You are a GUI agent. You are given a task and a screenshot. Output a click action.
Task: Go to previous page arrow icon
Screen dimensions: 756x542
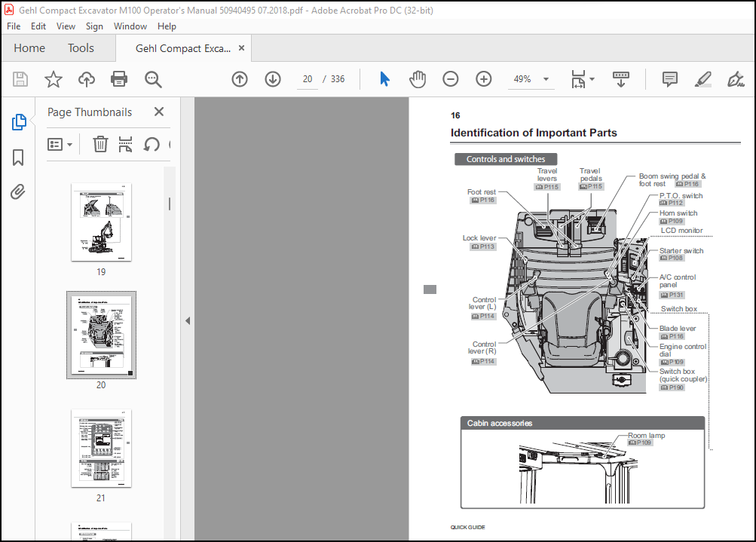pos(240,79)
